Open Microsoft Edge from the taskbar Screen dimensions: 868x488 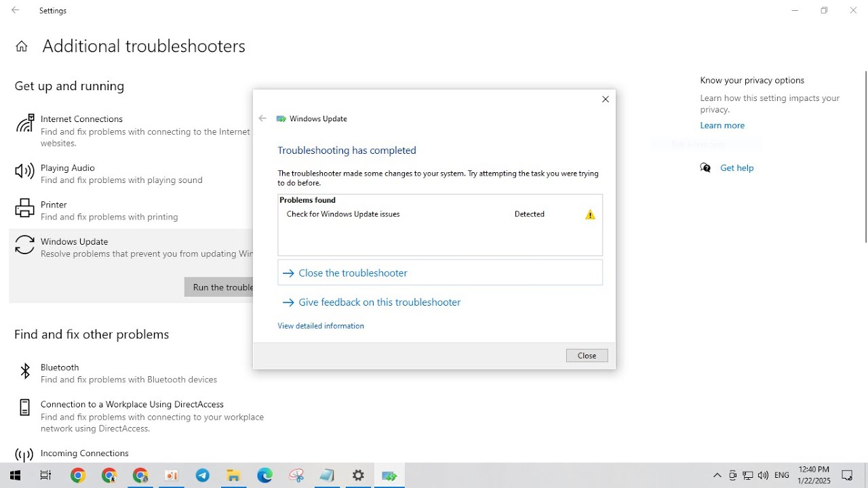265,476
